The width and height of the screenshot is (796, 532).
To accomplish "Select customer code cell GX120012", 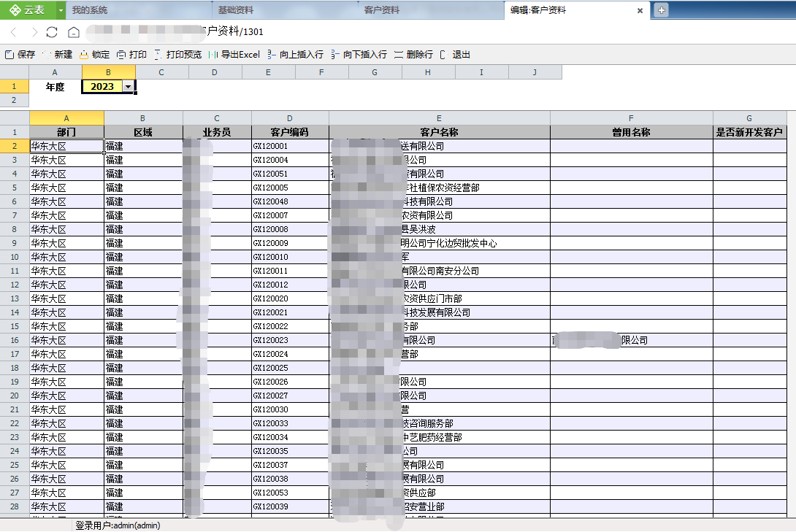I will pos(290,285).
